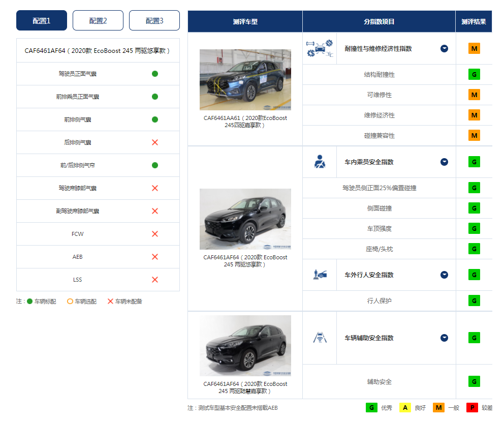Click the orange M 一般 legend badge
Image resolution: width=504 pixels, height=421 pixels.
coord(438,407)
